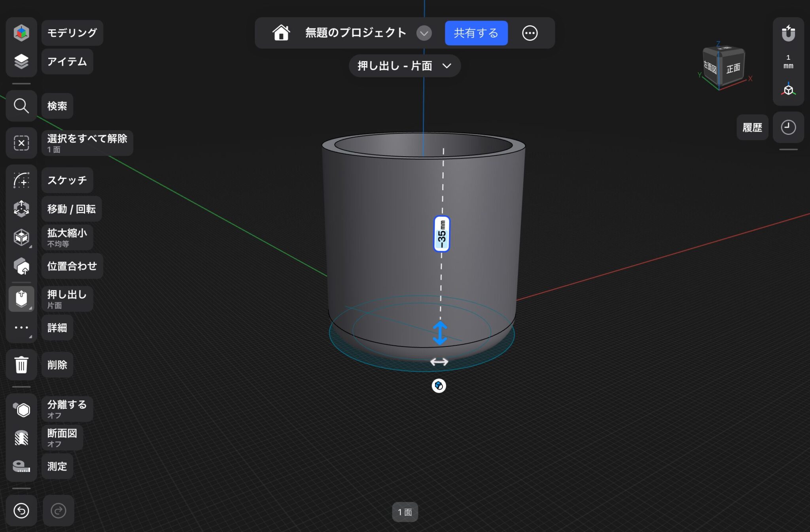The image size is (810, 532).
Task: Select the 移動/回転 (Move/Rotate) tool
Action: [x=21, y=209]
